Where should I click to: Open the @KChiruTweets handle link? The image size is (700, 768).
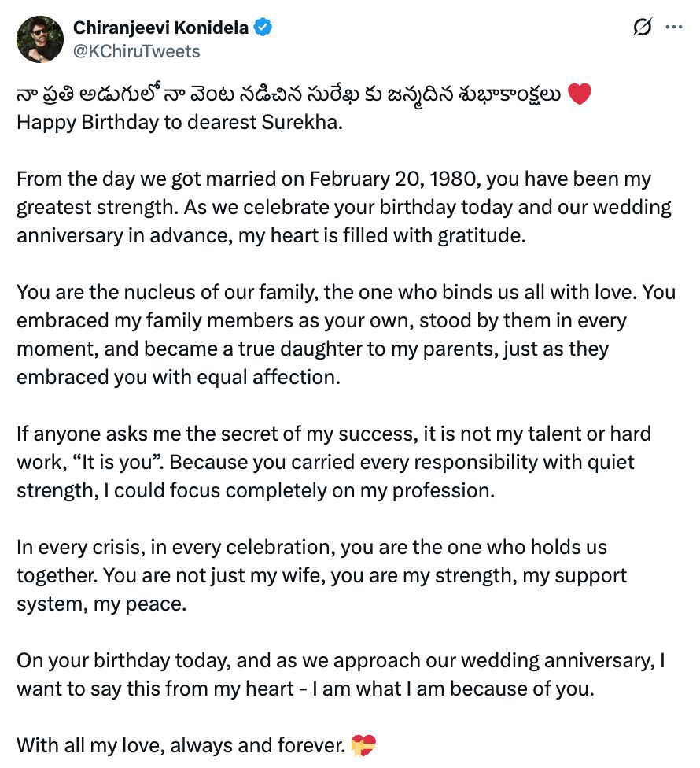[x=136, y=51]
